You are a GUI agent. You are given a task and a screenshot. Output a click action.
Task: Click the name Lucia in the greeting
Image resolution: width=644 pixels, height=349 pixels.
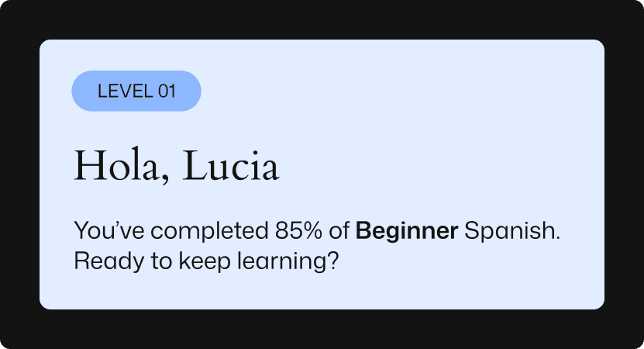(230, 168)
